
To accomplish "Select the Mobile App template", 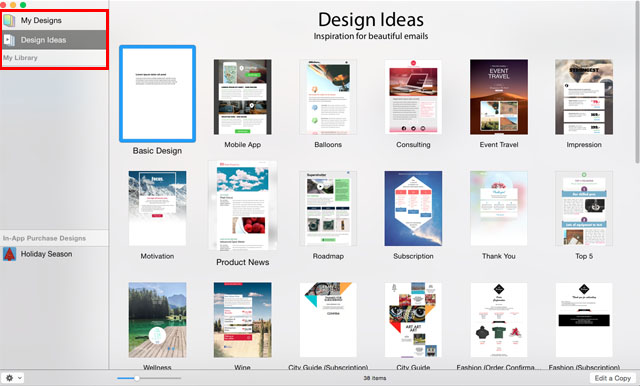I will 242,97.
